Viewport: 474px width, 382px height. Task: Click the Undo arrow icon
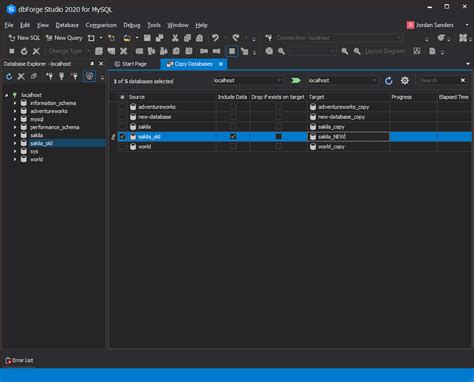(x=215, y=38)
